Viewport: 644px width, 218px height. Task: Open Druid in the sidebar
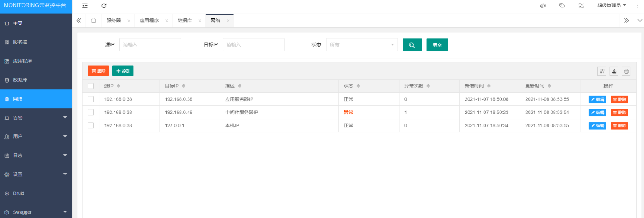(x=36, y=193)
